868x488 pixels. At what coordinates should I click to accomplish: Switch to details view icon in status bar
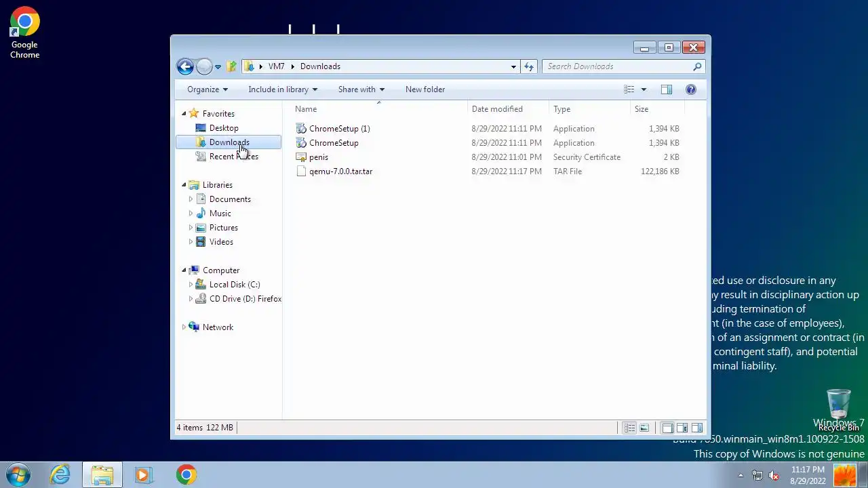[629, 428]
